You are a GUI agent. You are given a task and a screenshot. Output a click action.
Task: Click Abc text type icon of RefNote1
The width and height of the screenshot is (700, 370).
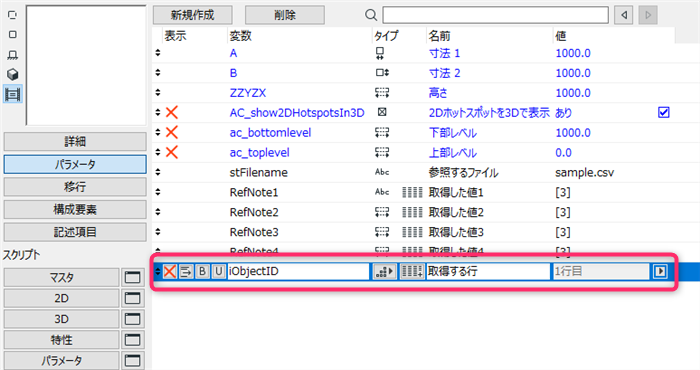[x=382, y=192]
